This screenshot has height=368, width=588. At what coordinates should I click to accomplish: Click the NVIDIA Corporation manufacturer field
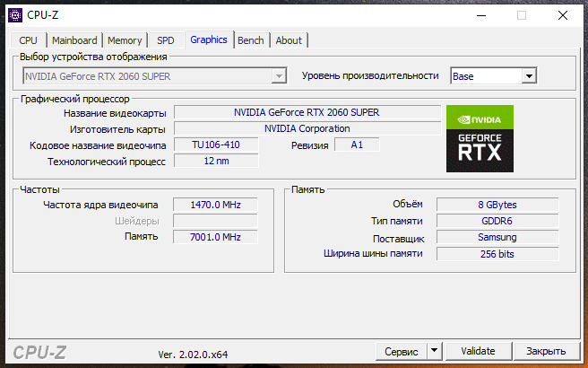(307, 128)
